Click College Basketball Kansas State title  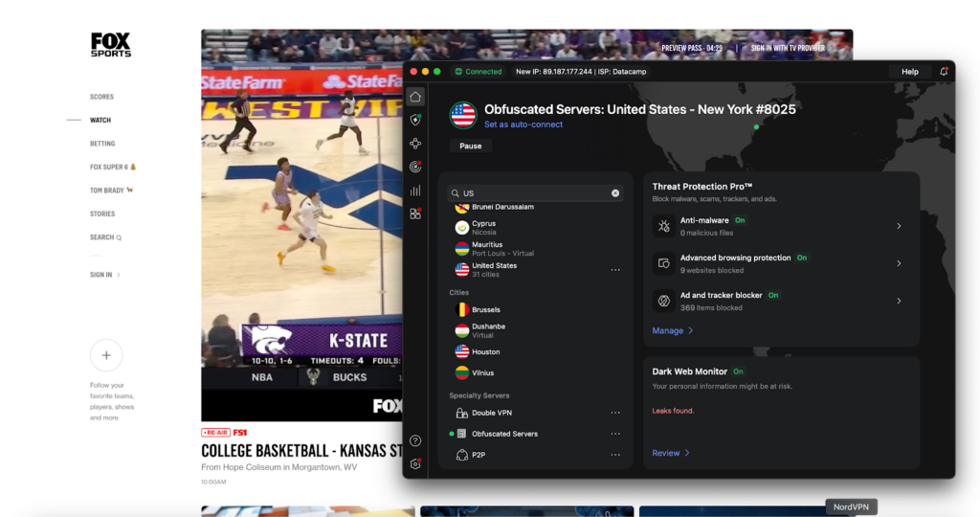pyautogui.click(x=301, y=451)
